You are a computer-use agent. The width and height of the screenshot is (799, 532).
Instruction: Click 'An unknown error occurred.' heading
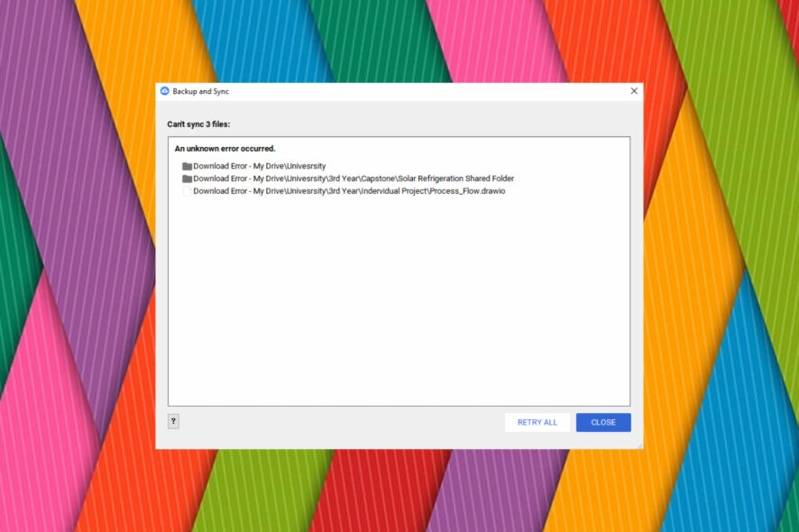(225, 149)
